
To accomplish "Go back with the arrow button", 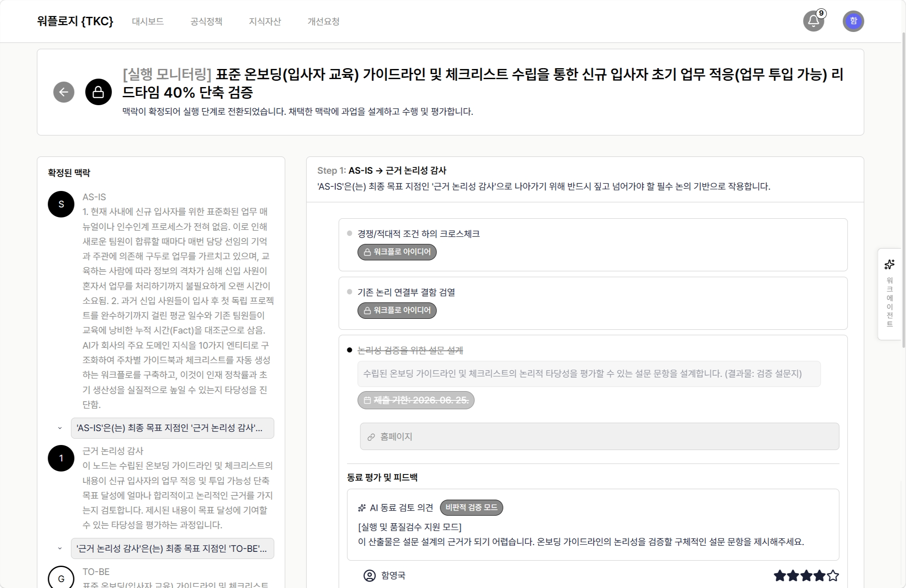I will (64, 92).
